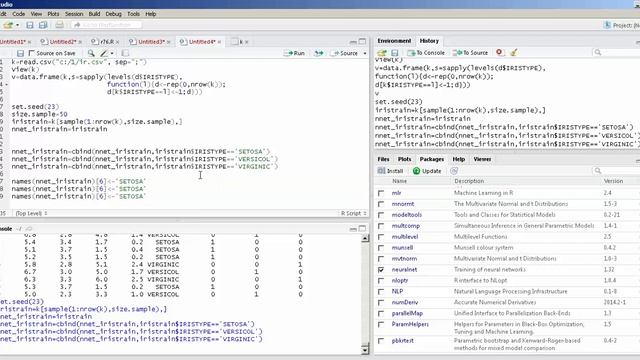Save current document using main toolbar disk icon
The height and width of the screenshot is (360, 640).
coord(30,25)
